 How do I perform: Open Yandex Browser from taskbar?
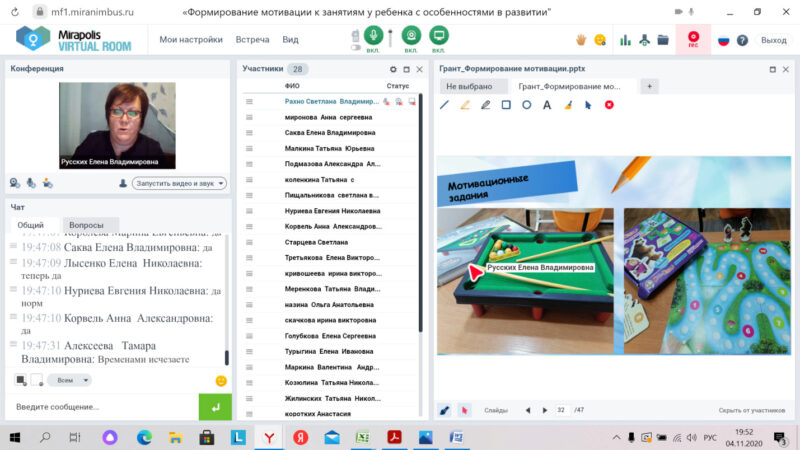point(269,437)
